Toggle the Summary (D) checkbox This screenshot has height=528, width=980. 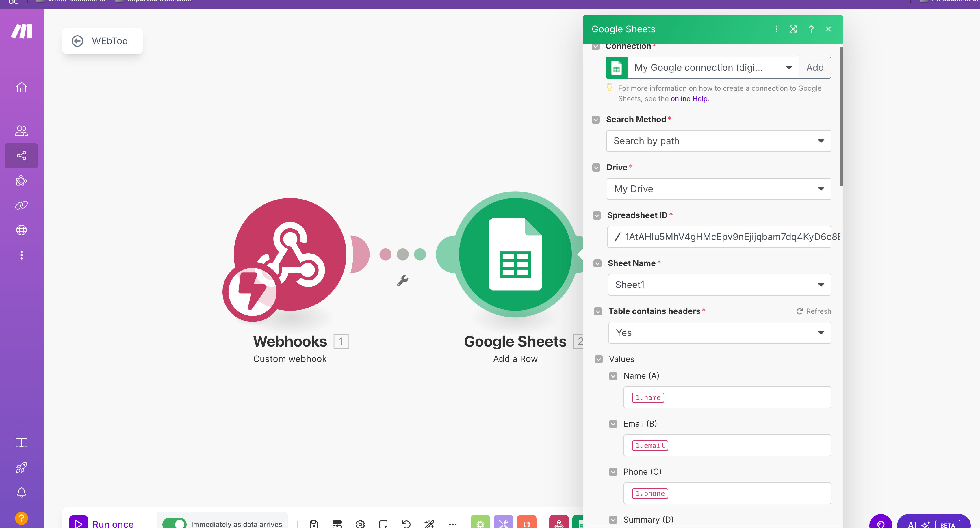(x=613, y=520)
